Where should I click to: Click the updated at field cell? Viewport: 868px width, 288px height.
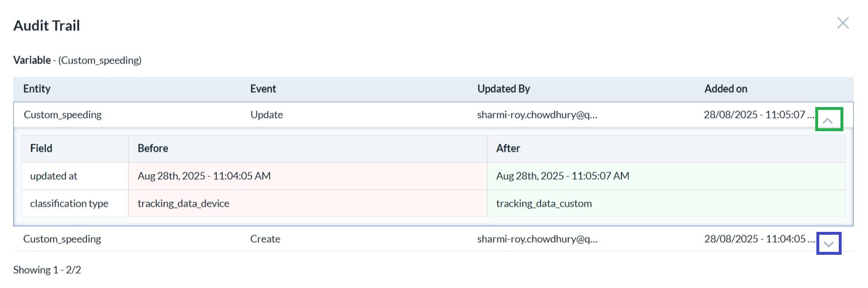click(54, 176)
